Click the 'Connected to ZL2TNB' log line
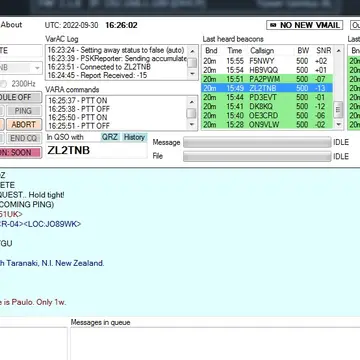This screenshot has width=360, height=360. click(x=99, y=67)
